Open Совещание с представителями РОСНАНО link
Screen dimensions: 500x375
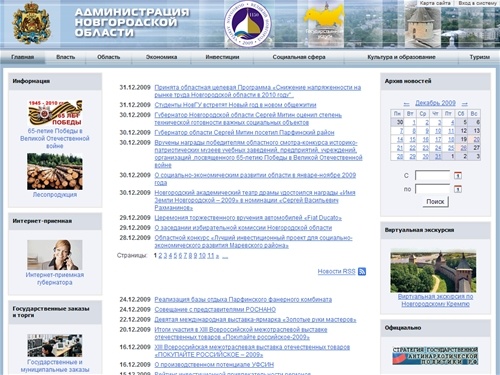click(215, 310)
